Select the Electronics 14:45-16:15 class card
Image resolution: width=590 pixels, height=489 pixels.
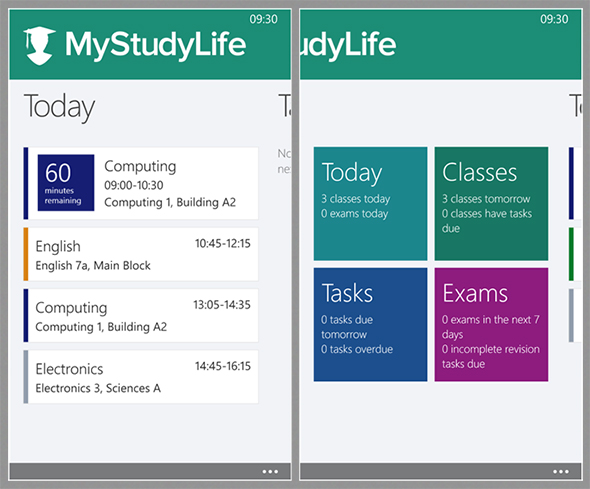pyautogui.click(x=141, y=377)
